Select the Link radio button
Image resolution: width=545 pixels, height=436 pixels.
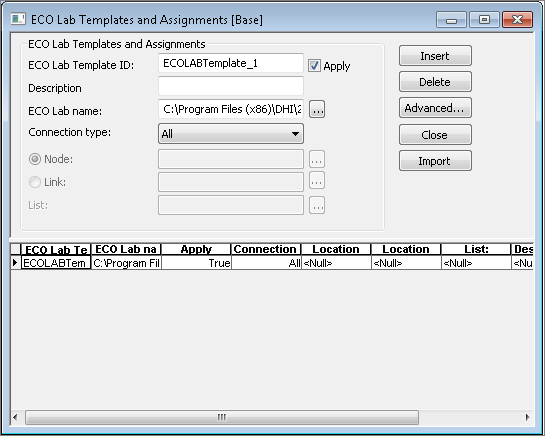coord(35,182)
